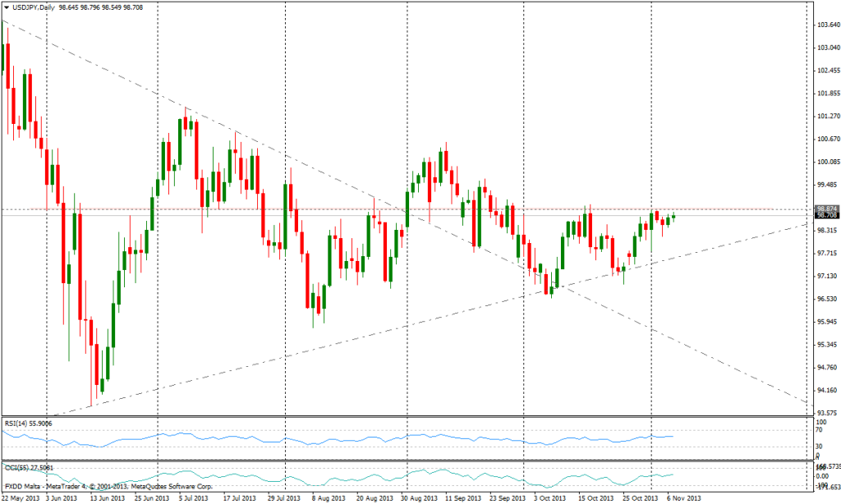Select the 6 Nov 2013 date label
841x504 pixels.
click(682, 497)
